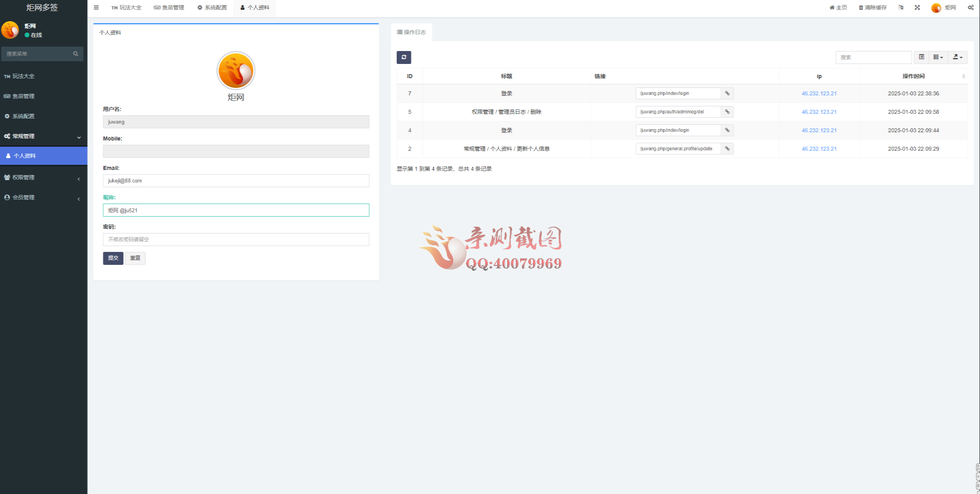Image resolution: width=980 pixels, height=494 pixels.
Task: Click link icon next to /juwang.php/auth/adminlog/del
Action: click(x=727, y=112)
